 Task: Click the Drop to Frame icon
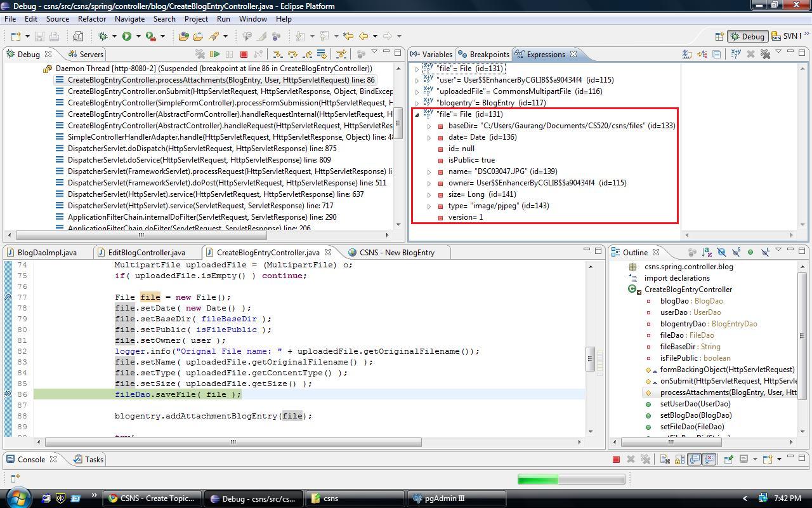point(322,55)
